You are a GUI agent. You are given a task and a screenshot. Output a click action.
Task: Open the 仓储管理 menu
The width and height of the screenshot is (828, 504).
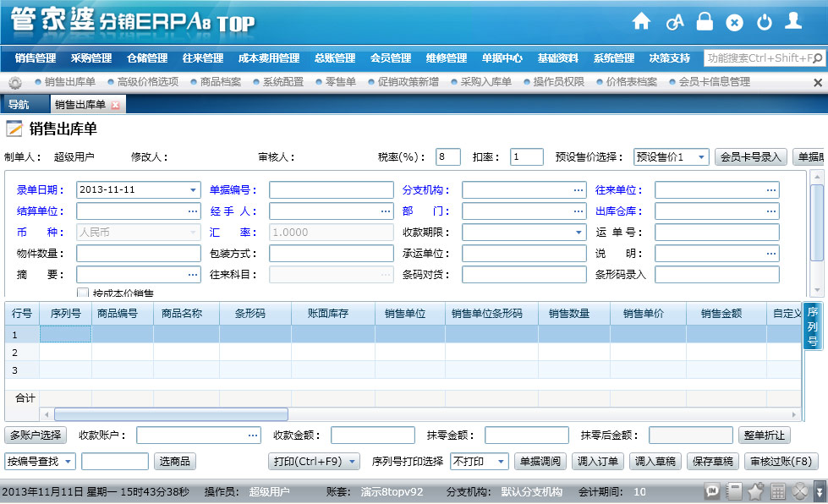(x=147, y=58)
